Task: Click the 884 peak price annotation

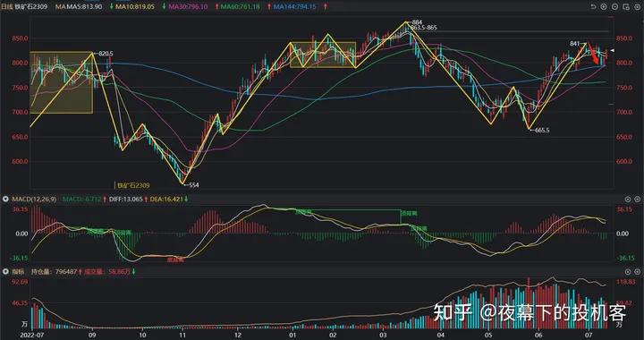Action: pos(417,21)
